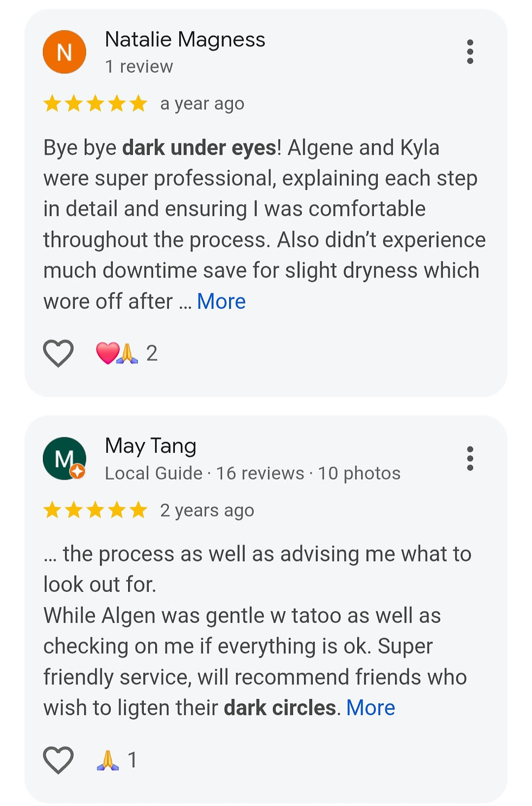Click the star rating on May's review
The height and width of the screenshot is (806, 532).
95,510
